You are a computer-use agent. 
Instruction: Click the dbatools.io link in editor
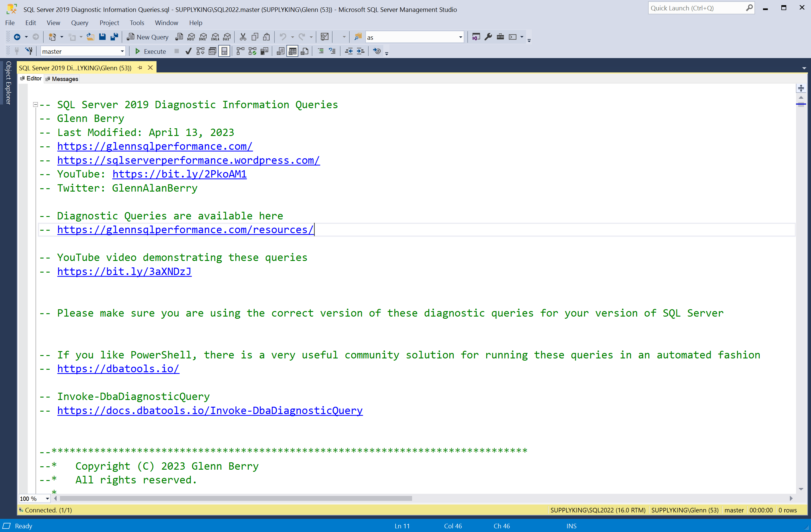click(118, 369)
